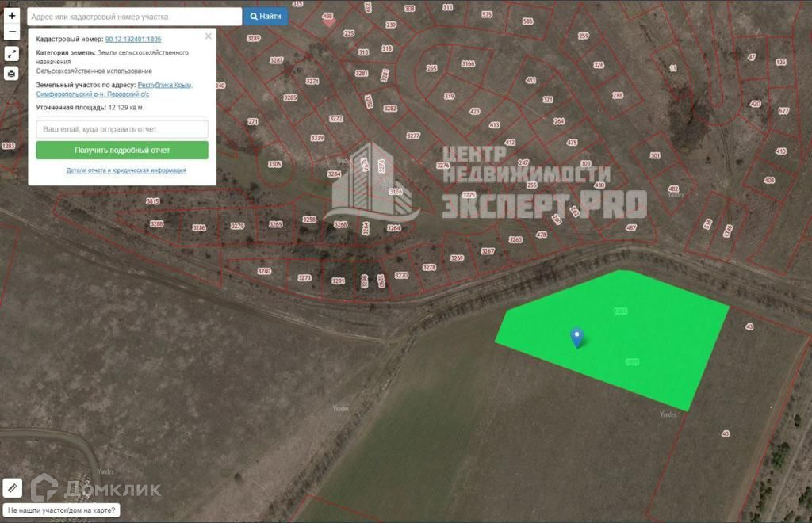Select parcel labeled 301

click(655, 155)
